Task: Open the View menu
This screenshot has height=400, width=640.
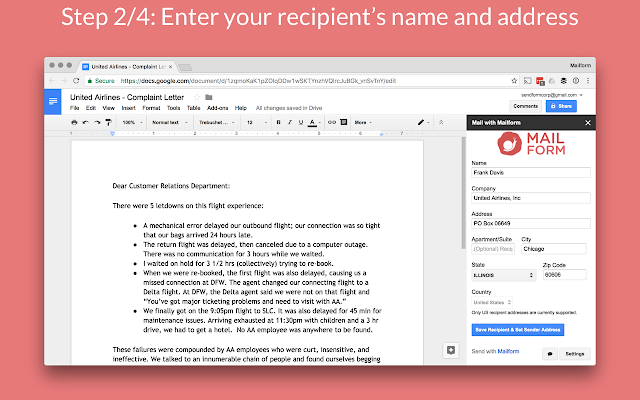Action: click(108, 108)
